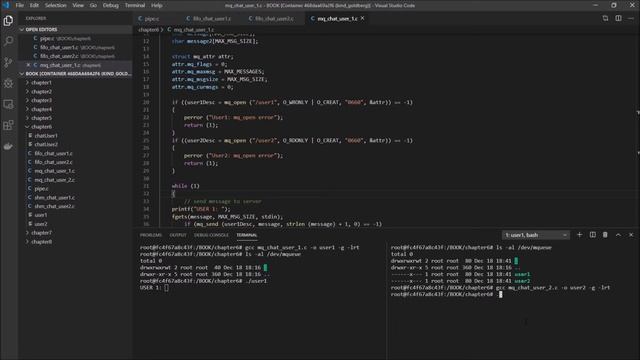The height and width of the screenshot is (360, 640).
Task: Open chatUser2 file in chapter6
Action: (x=46, y=144)
